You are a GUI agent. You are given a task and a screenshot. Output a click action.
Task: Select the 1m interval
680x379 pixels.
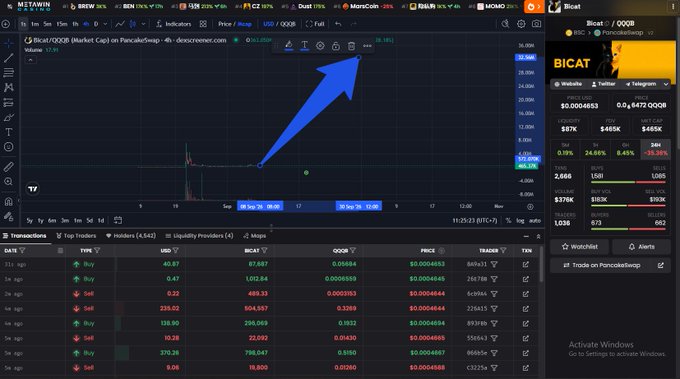pyautogui.click(x=35, y=24)
